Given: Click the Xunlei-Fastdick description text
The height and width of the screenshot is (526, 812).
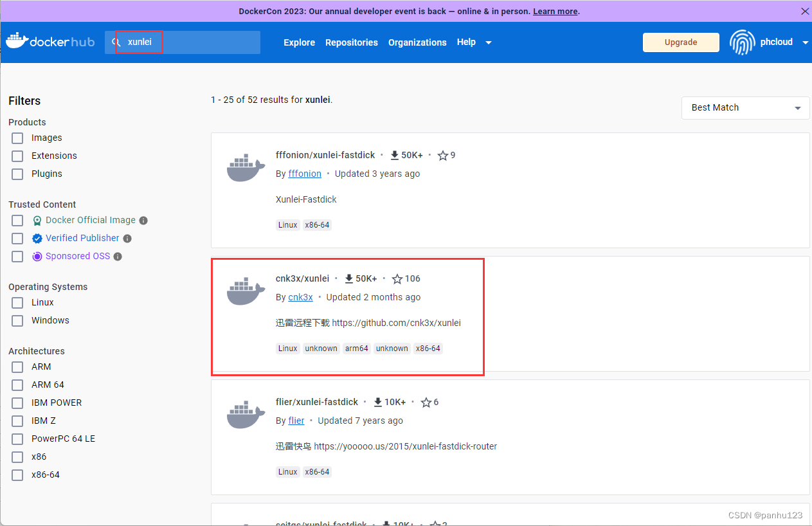Looking at the screenshot, I should [x=306, y=199].
